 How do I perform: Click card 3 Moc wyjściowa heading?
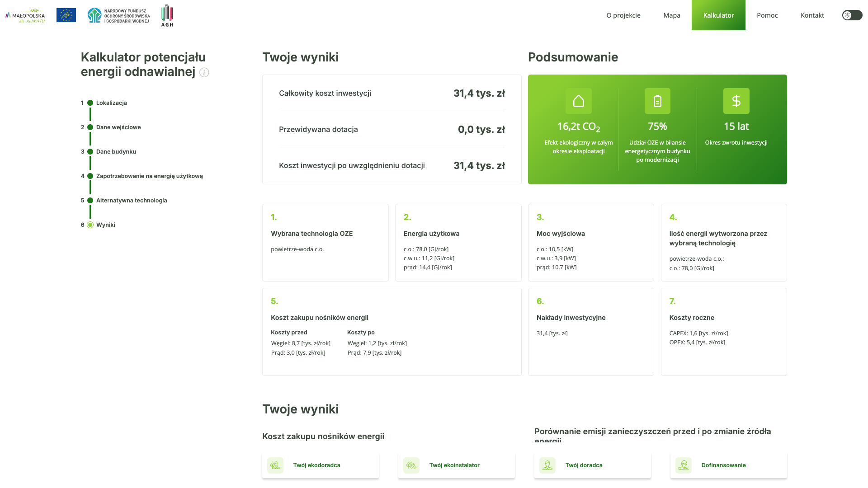click(561, 234)
